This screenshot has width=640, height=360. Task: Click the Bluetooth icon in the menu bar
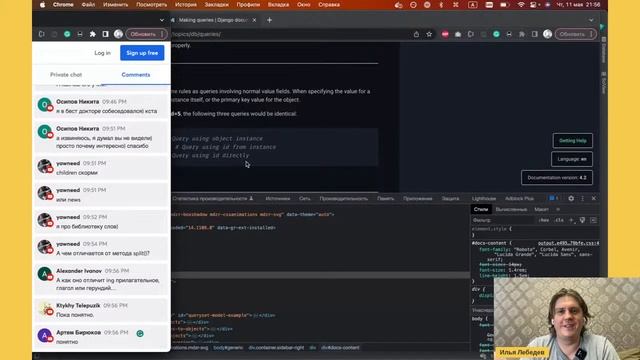click(x=441, y=5)
